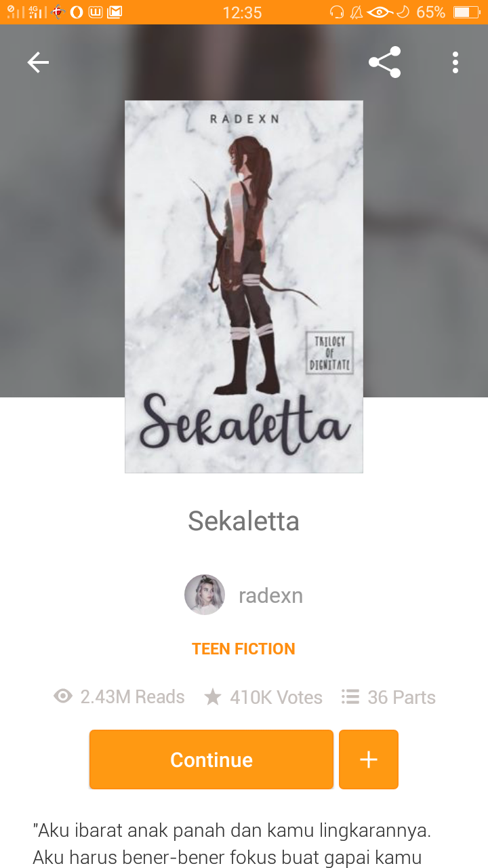Viewport: 488px width, 868px height.
Task: Tap the 2.43M Reads count
Action: click(132, 697)
